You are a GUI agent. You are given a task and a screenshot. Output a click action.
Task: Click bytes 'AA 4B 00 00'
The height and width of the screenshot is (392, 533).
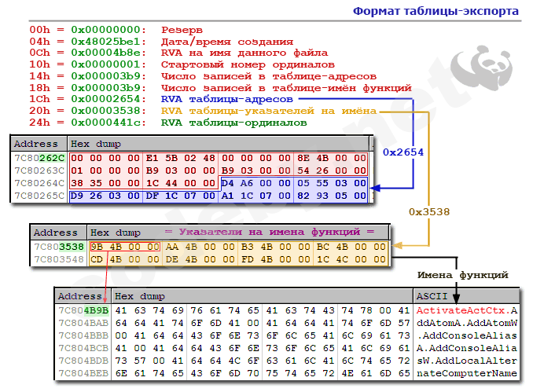(200, 247)
